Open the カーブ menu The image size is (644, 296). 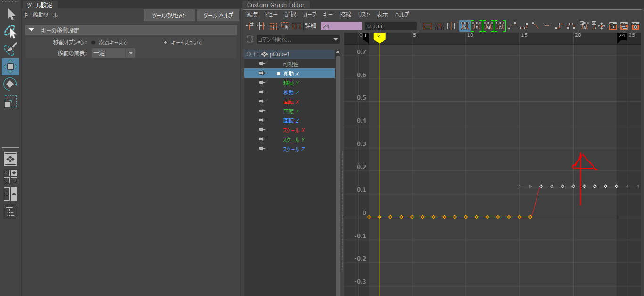310,15
